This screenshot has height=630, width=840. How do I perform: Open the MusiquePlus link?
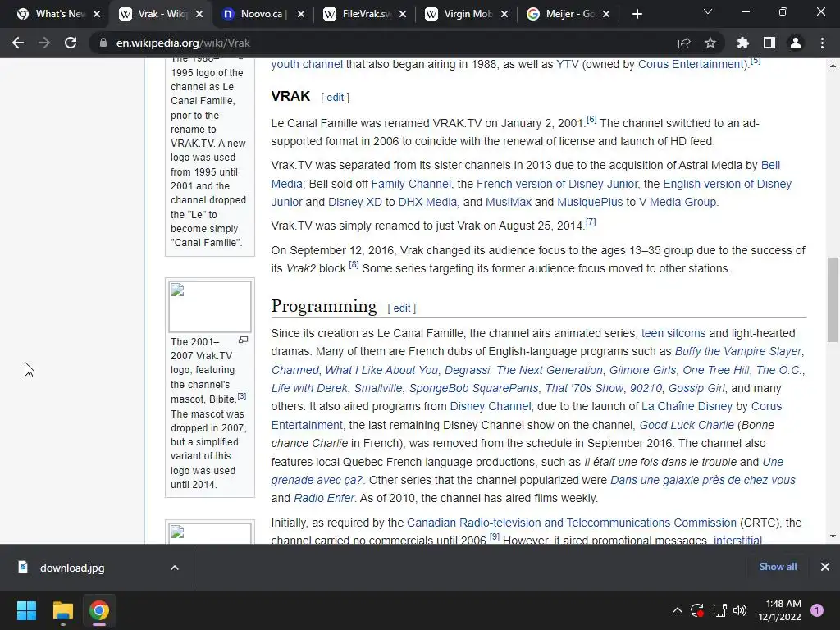tap(590, 202)
